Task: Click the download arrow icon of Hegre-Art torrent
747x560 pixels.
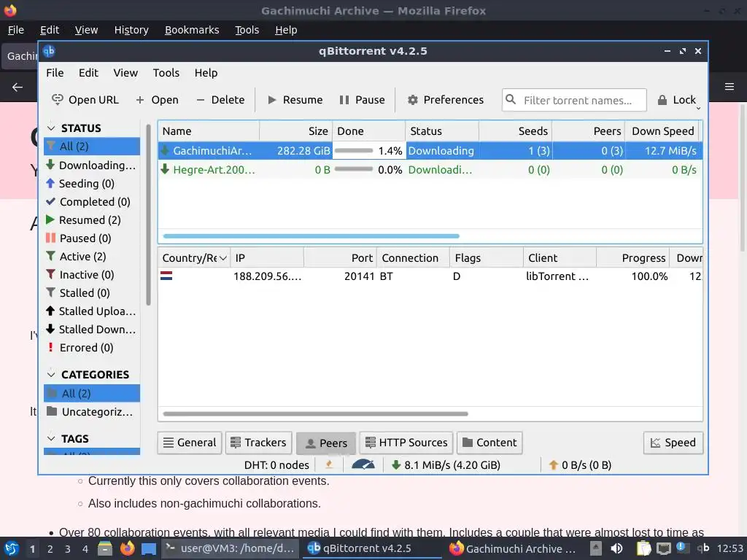Action: click(165, 169)
